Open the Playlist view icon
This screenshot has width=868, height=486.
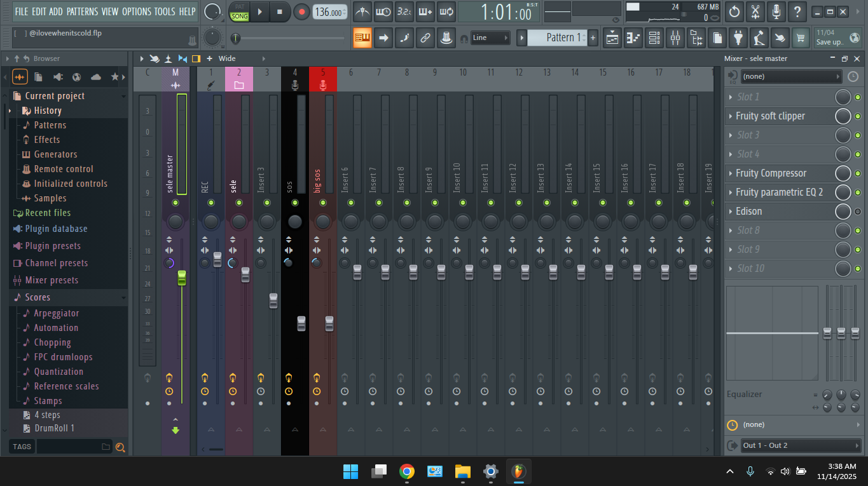612,38
